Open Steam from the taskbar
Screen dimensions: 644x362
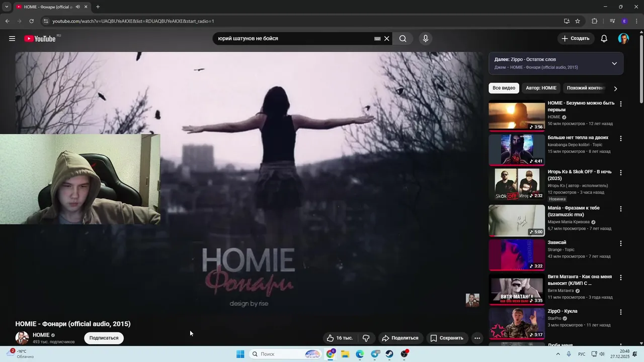[389, 354]
